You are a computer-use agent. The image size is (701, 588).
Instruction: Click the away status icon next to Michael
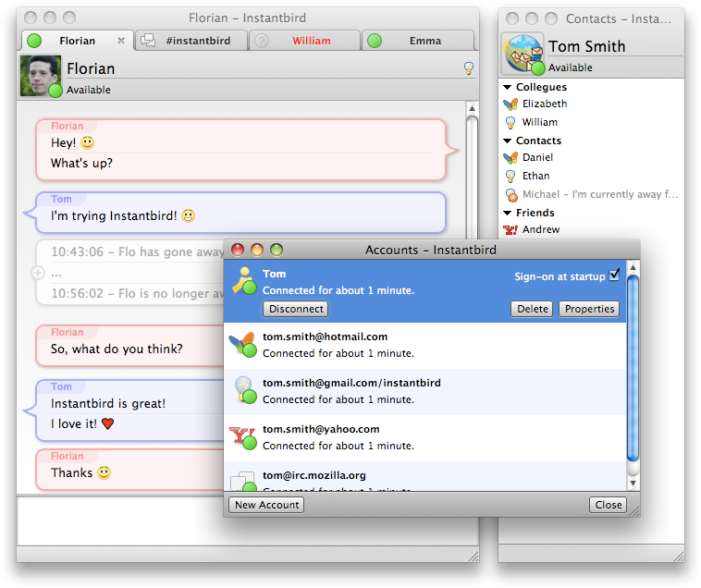coord(511,194)
